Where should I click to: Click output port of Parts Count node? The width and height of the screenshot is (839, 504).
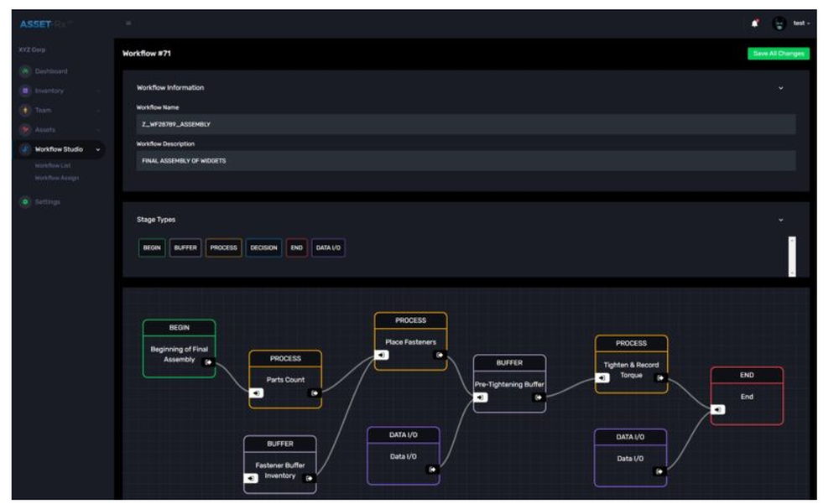(x=315, y=392)
